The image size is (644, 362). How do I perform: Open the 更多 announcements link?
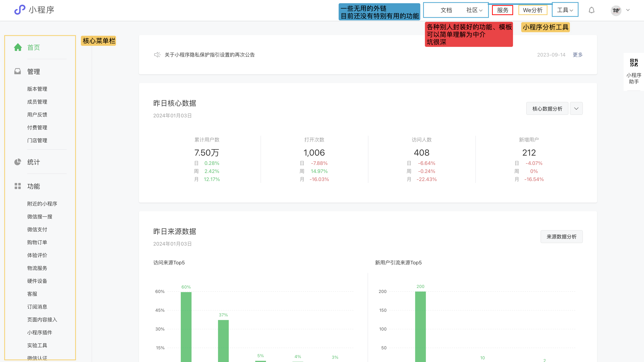click(x=577, y=55)
